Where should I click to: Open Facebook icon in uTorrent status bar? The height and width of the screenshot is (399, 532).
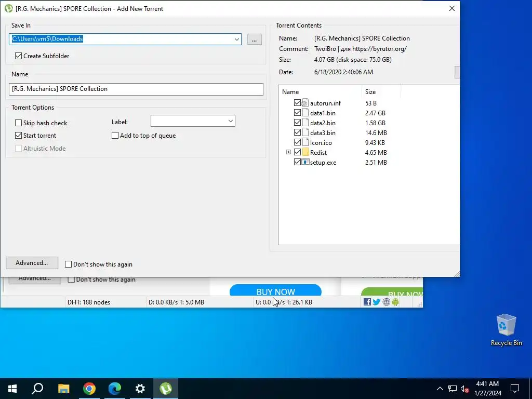click(367, 302)
